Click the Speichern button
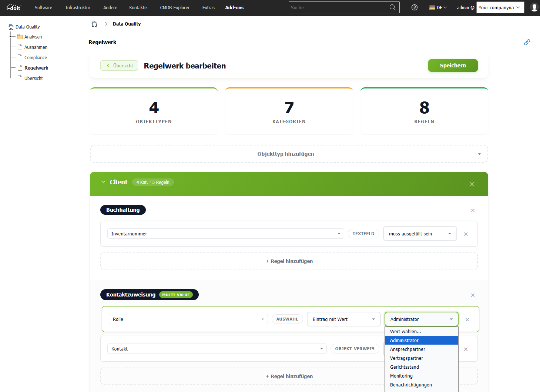Screen dimensions: 540x392 pos(453,66)
